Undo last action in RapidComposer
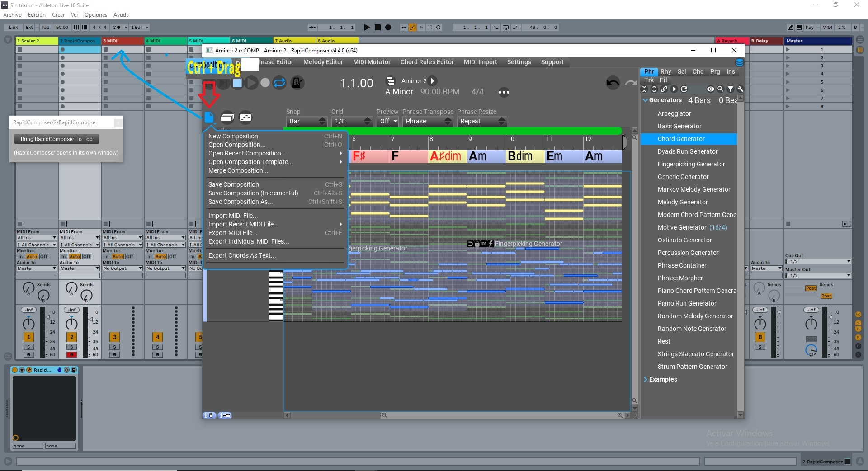 click(x=613, y=83)
